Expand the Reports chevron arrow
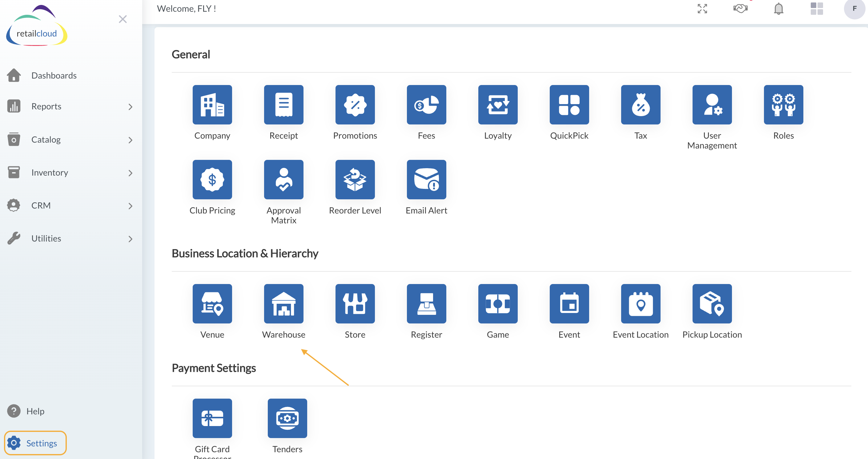 tap(131, 107)
